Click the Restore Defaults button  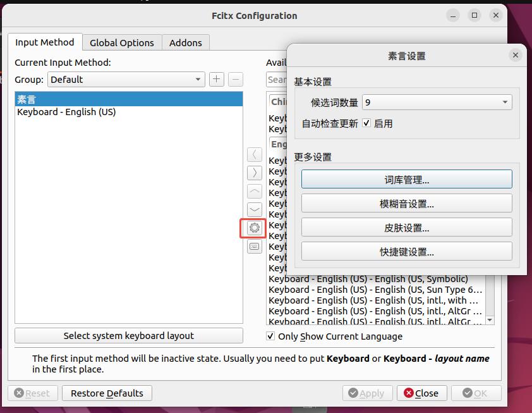tap(107, 393)
